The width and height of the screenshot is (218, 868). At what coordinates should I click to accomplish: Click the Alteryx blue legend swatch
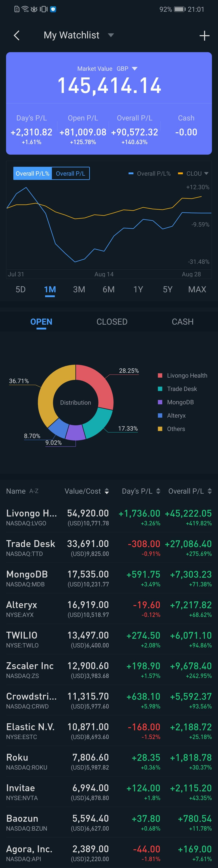coord(160,415)
